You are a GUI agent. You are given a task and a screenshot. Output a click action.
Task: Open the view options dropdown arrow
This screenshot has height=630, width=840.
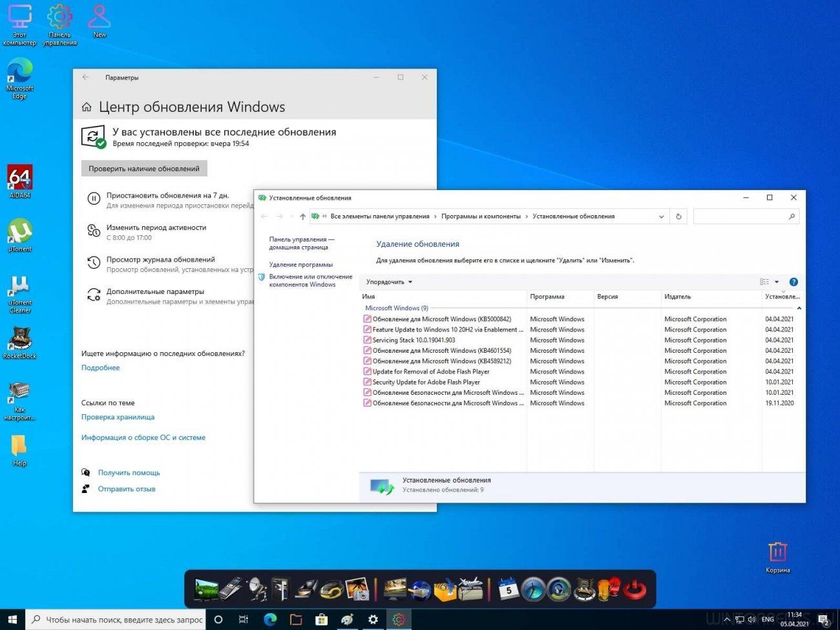777,282
